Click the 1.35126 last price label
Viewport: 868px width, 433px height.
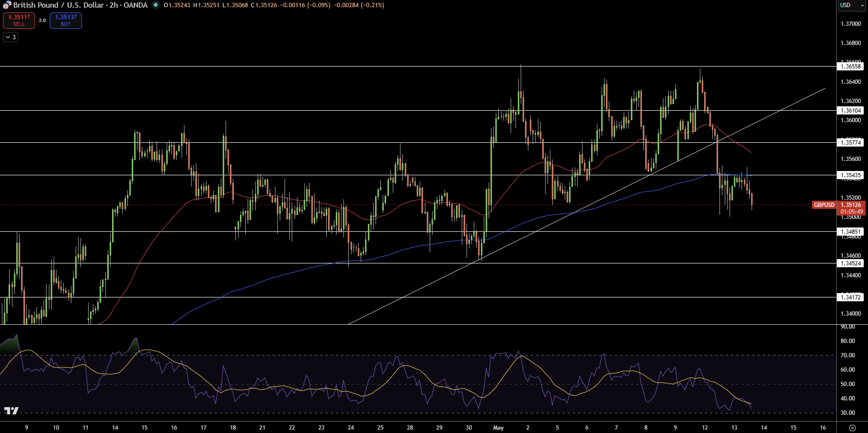(x=851, y=205)
